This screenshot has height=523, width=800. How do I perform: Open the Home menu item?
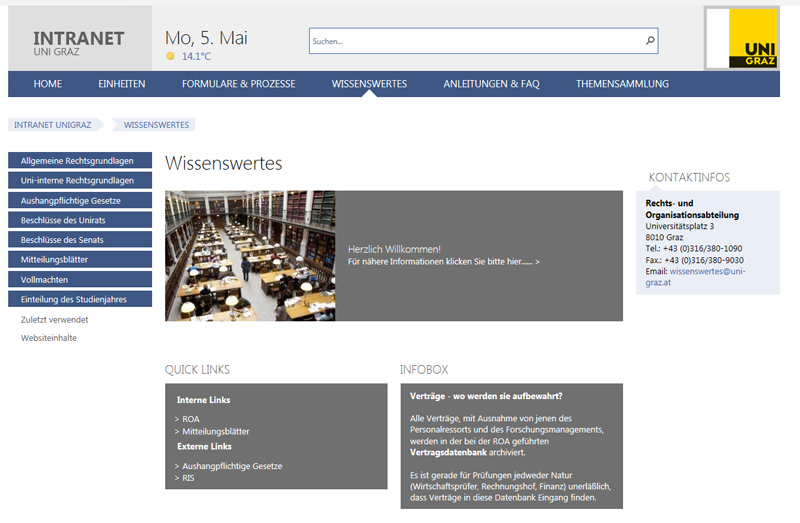pos(47,84)
